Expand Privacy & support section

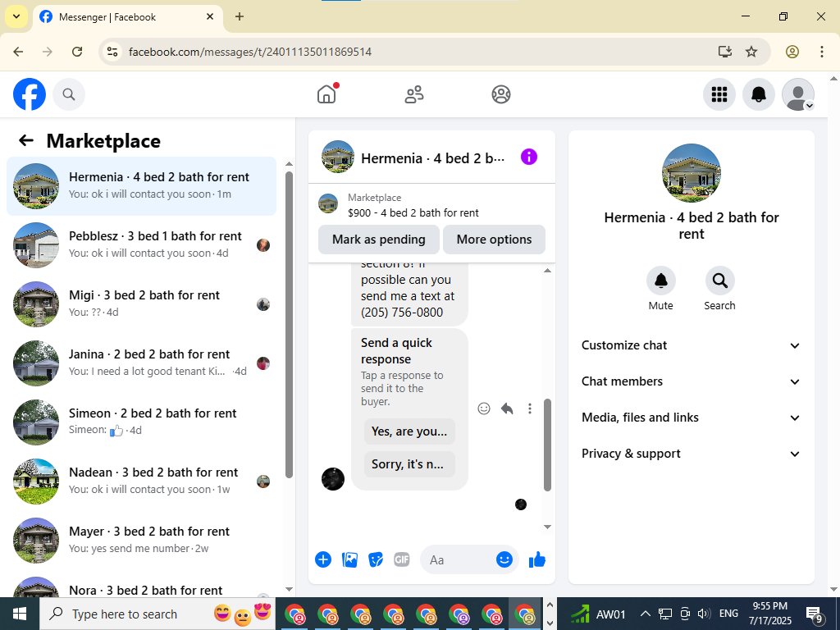point(691,454)
